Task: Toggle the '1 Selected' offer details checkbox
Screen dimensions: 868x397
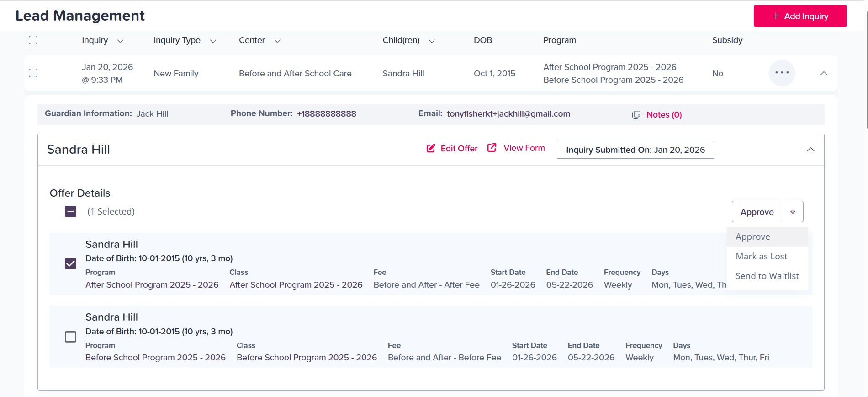Action: point(71,212)
